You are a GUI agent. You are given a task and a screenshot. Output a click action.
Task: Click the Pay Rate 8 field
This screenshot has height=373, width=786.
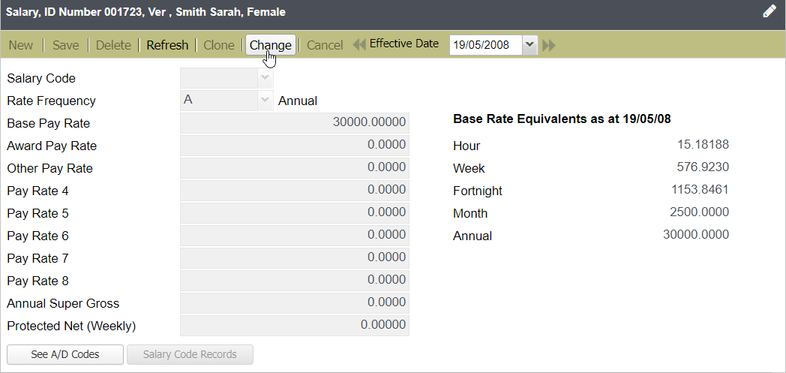[295, 281]
